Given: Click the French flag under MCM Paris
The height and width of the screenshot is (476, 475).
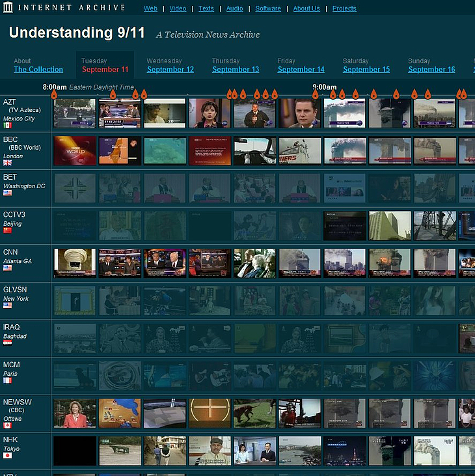Looking at the screenshot, I should click(7, 380).
